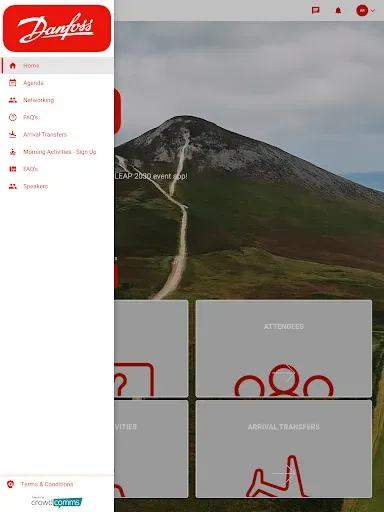Open the Attendees tile
The image size is (384, 512).
click(284, 349)
